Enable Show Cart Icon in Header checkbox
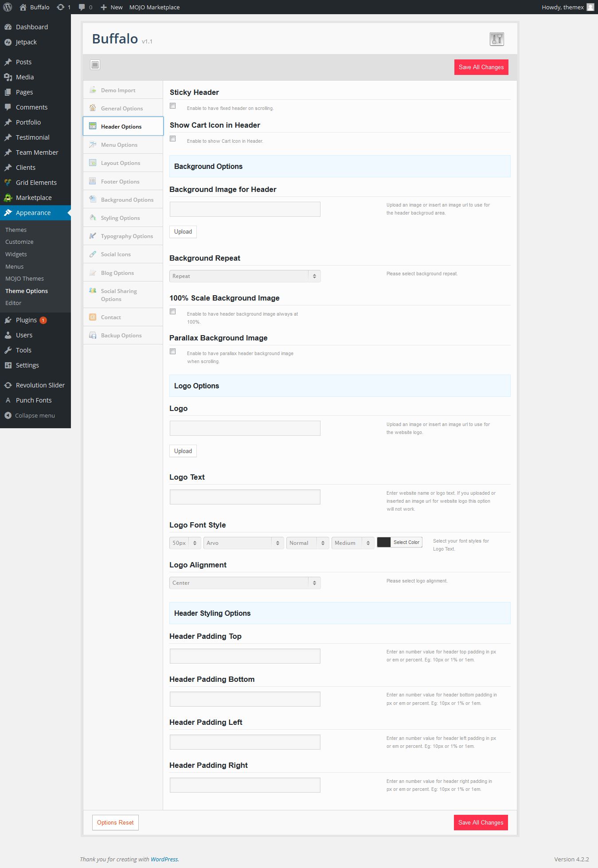The height and width of the screenshot is (868, 598). pos(173,139)
